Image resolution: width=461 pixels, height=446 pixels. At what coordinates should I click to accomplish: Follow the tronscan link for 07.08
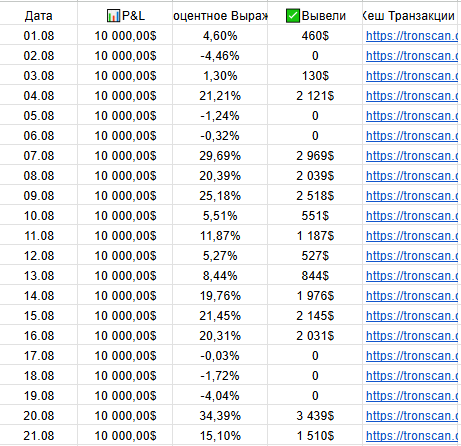(412, 156)
